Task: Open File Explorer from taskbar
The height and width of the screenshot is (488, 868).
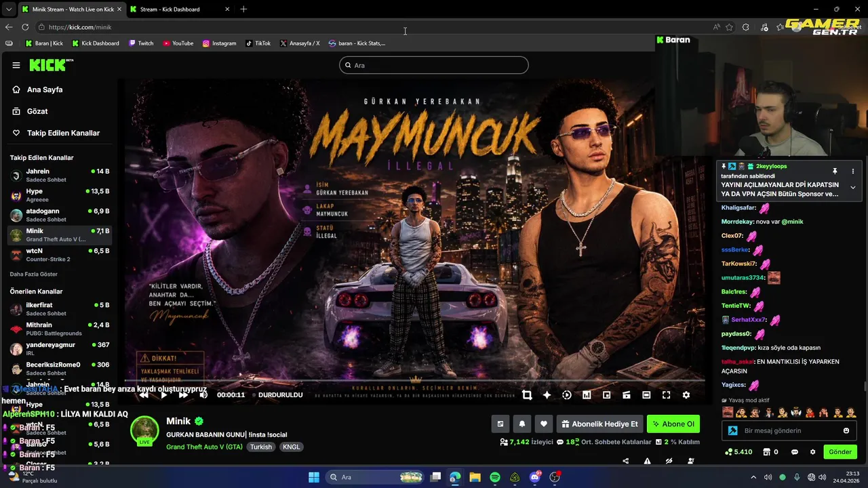Action: click(475, 477)
